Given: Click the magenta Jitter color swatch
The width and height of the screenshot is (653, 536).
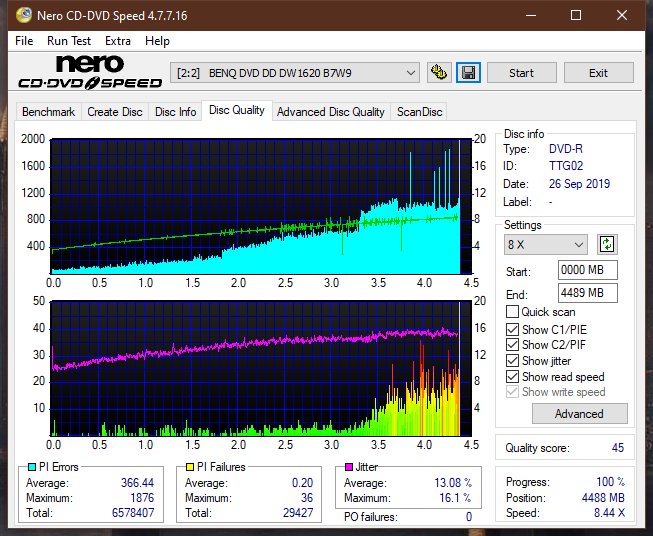Looking at the screenshot, I should click(x=349, y=467).
